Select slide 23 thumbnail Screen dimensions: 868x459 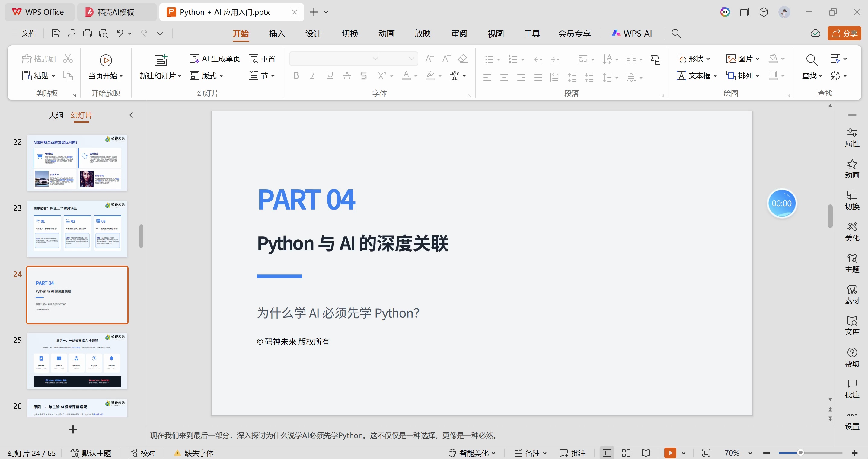click(77, 229)
